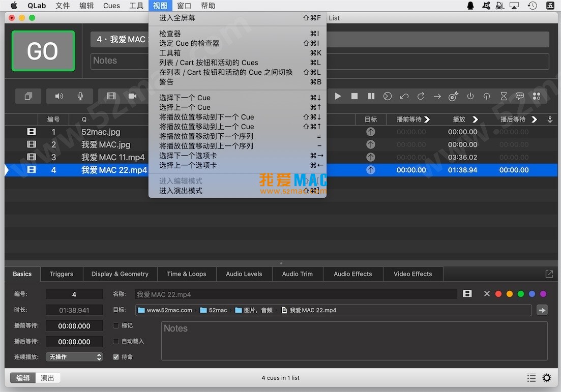Click target arrow of 我爱 MAC 11.mp4 cue
This screenshot has width=561, height=392.
click(371, 157)
